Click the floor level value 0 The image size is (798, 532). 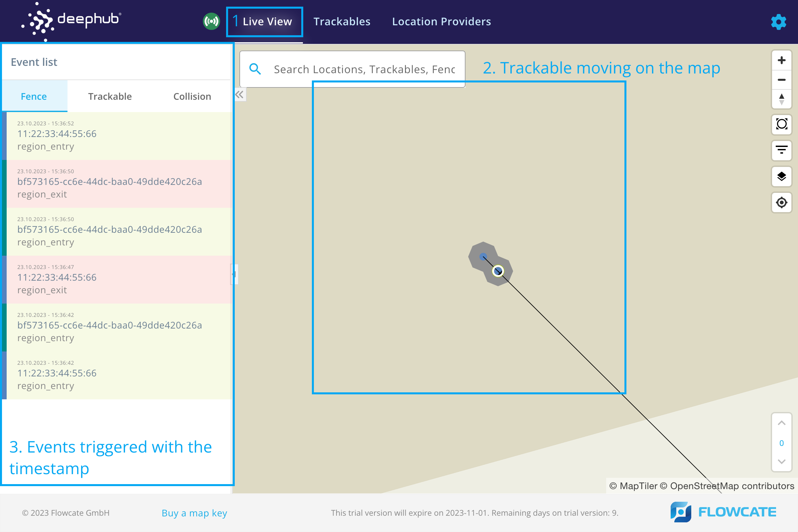tap(782, 443)
